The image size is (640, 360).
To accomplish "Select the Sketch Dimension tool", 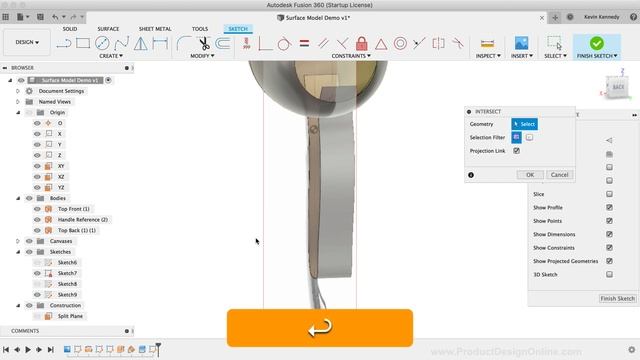I will tap(160, 43).
